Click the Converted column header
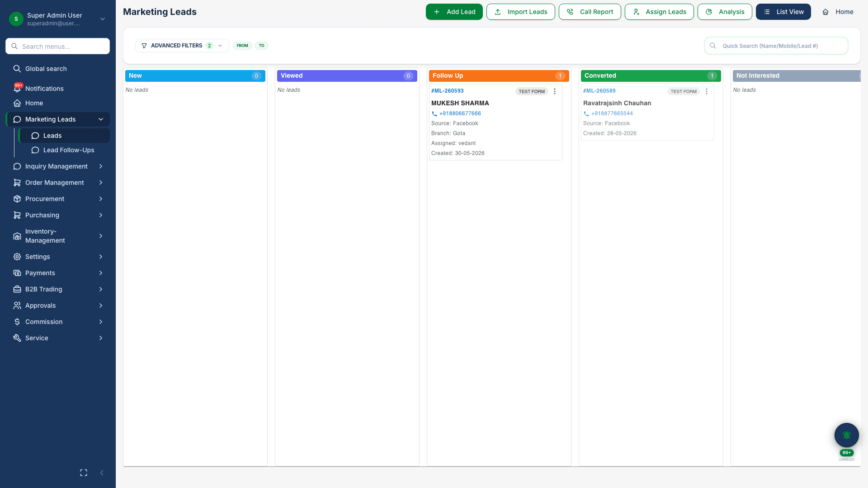The width and height of the screenshot is (868, 488). click(651, 76)
